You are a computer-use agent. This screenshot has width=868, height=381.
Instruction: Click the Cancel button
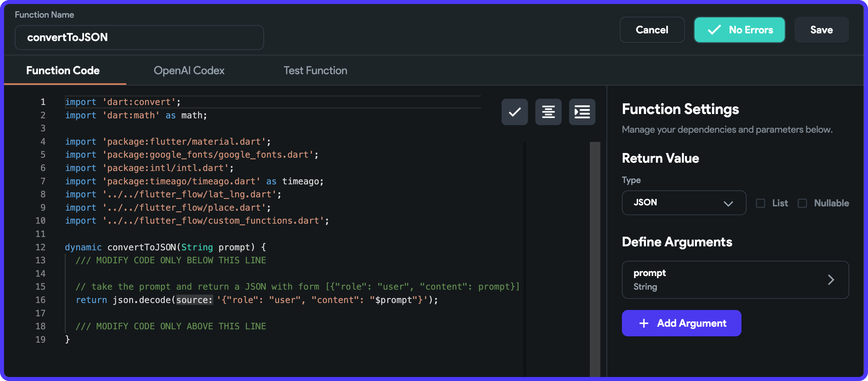(652, 30)
